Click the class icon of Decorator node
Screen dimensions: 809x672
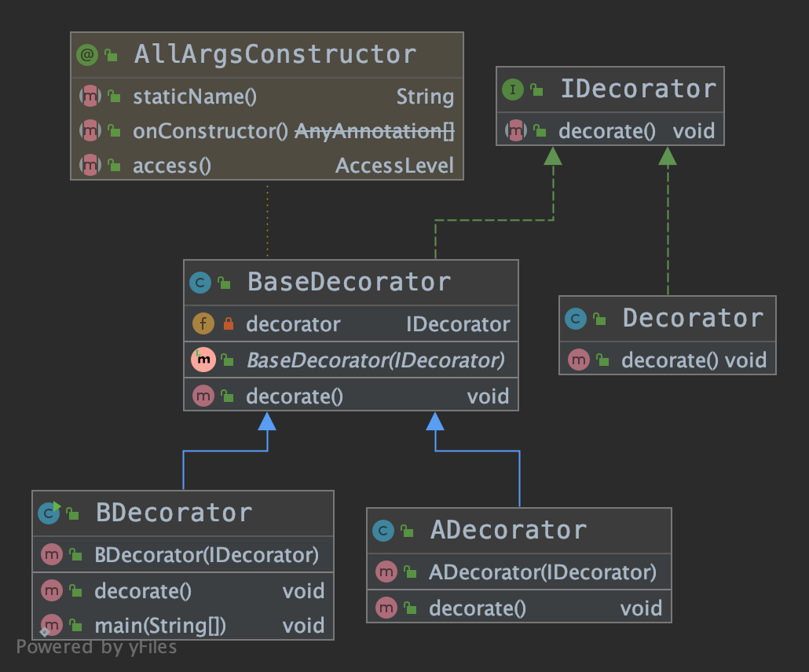point(576,319)
